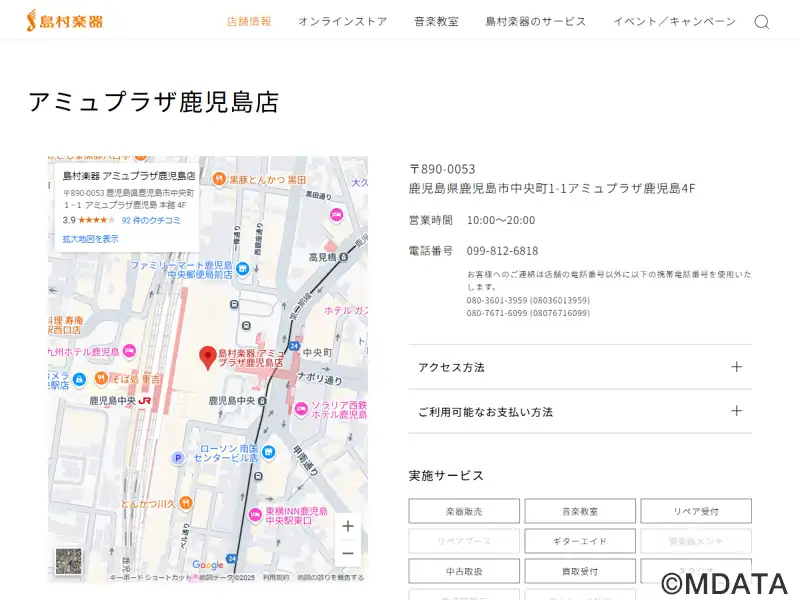
Task: Click the 音楽教室 service button under 実施サービス
Action: [580, 511]
